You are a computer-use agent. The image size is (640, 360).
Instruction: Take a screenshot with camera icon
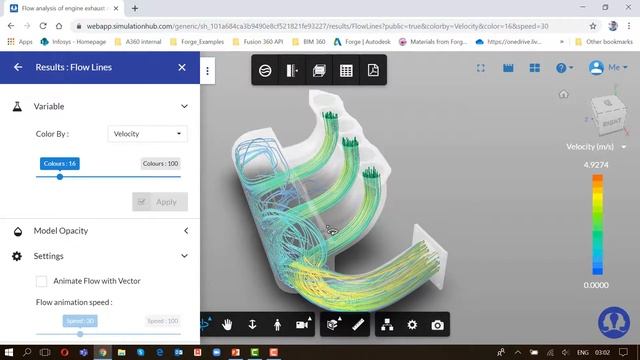[438, 325]
